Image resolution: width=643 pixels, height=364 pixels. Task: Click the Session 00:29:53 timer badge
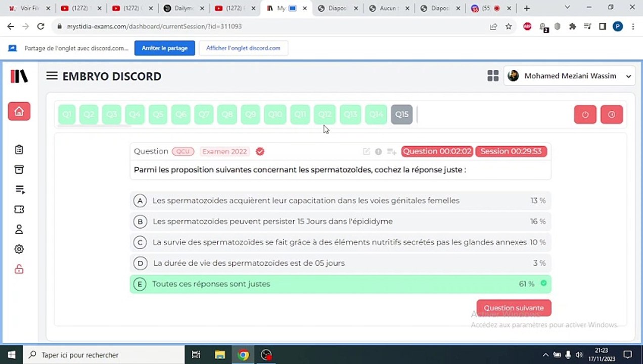[x=511, y=151]
